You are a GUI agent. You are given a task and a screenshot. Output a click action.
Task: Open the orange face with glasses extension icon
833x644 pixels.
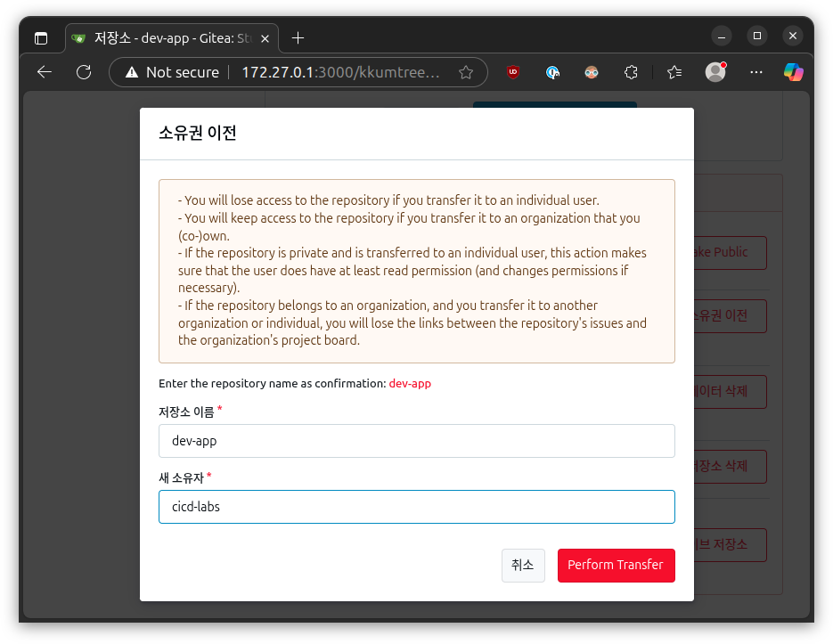tap(592, 72)
